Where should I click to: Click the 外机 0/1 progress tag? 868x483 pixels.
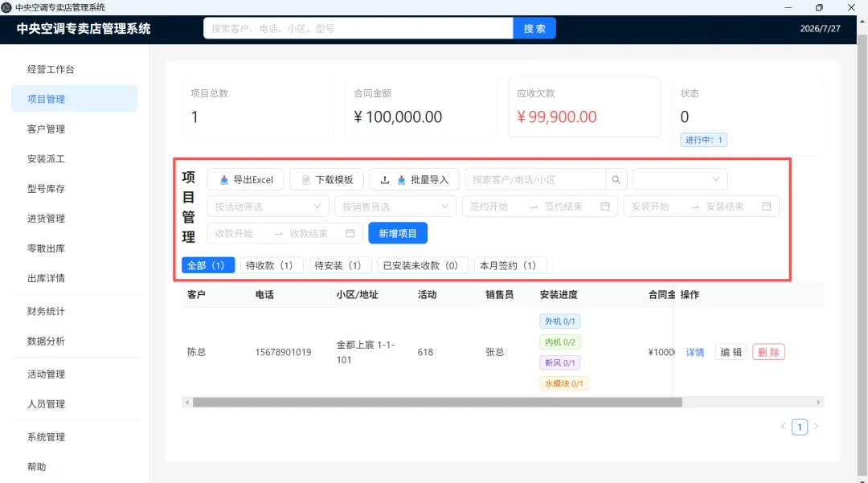click(x=559, y=321)
